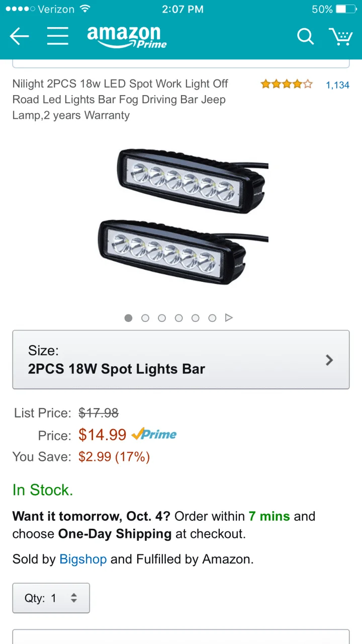This screenshot has width=362, height=644.
Task: Tap the back arrow icon
Action: 19,36
